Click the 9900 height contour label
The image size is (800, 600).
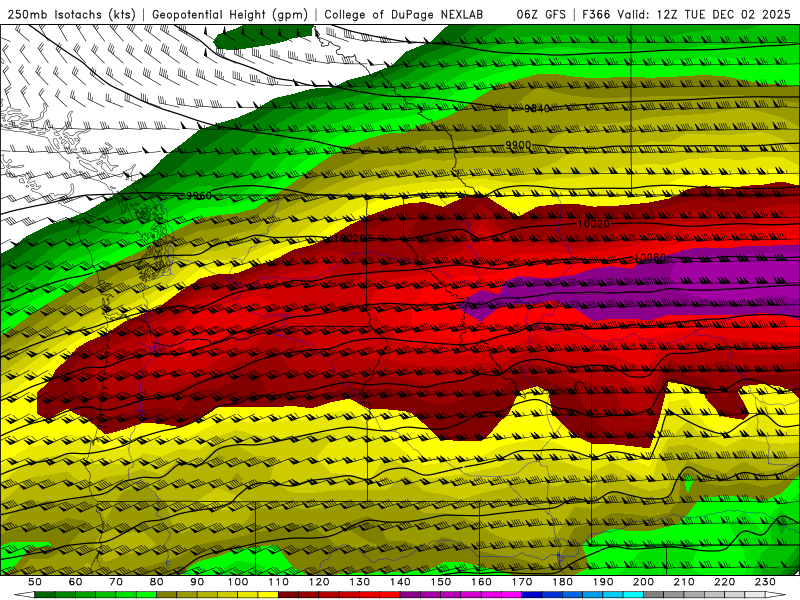click(518, 145)
